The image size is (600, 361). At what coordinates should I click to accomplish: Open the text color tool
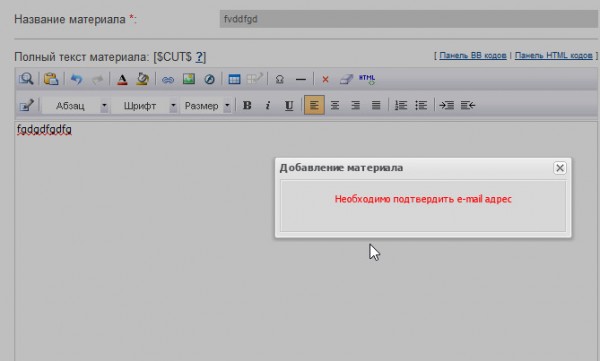click(122, 79)
